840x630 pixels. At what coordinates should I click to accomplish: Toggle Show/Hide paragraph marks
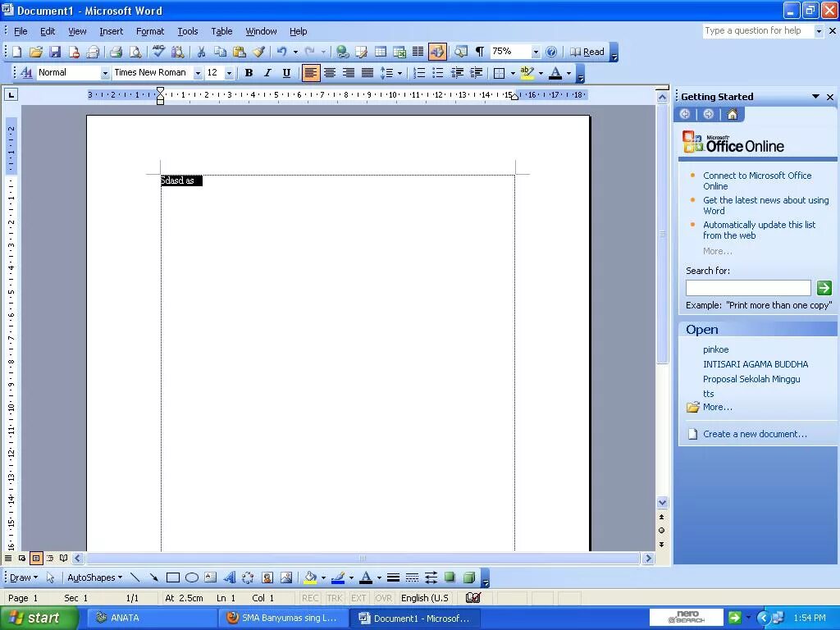pyautogui.click(x=479, y=52)
